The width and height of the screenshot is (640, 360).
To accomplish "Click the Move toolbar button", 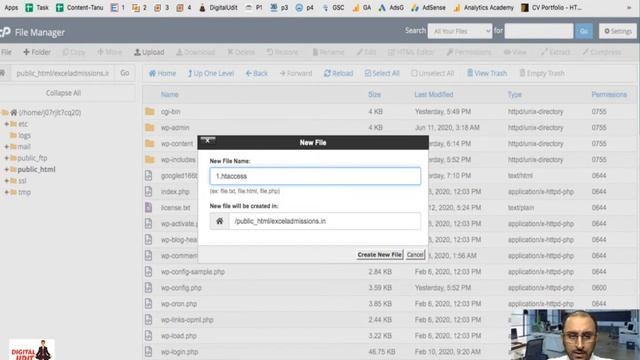I will [x=109, y=52].
